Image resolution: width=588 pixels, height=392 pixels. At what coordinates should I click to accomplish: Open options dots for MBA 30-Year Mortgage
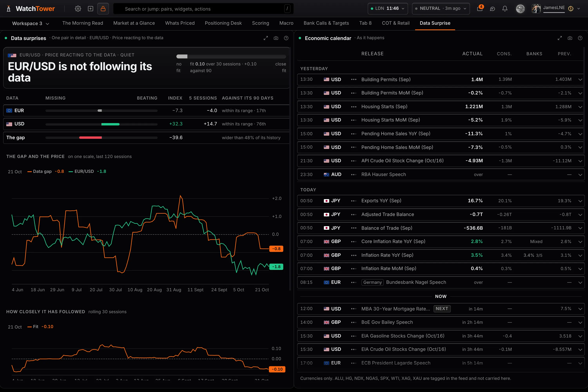tap(354, 309)
